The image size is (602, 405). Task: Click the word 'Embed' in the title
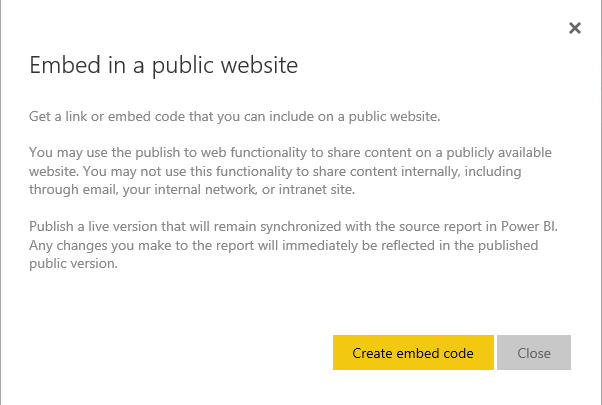click(x=65, y=65)
